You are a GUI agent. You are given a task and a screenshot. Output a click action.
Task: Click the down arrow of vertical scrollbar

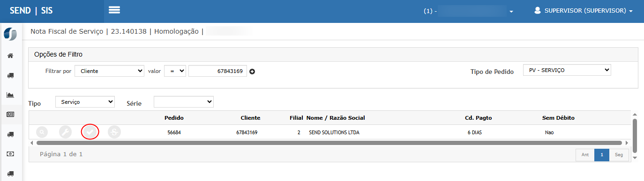635,158
